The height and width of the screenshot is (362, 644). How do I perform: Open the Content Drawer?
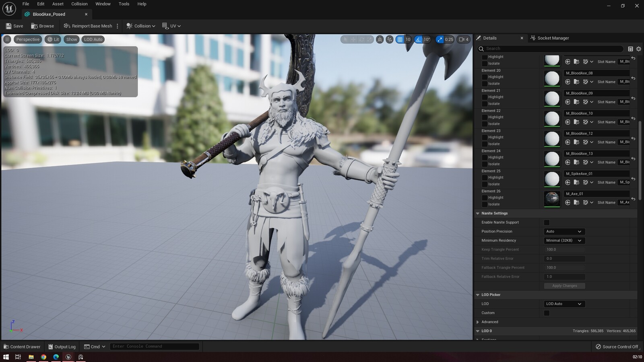pyautogui.click(x=22, y=347)
